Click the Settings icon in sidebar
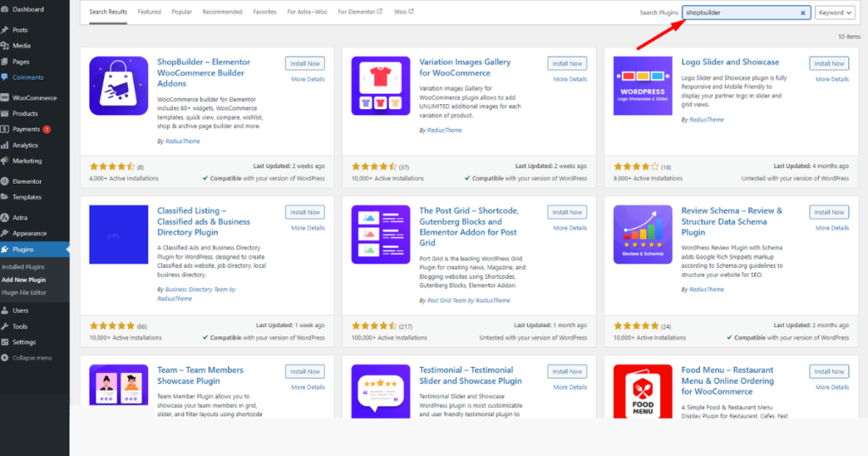868x456 pixels. [5, 342]
